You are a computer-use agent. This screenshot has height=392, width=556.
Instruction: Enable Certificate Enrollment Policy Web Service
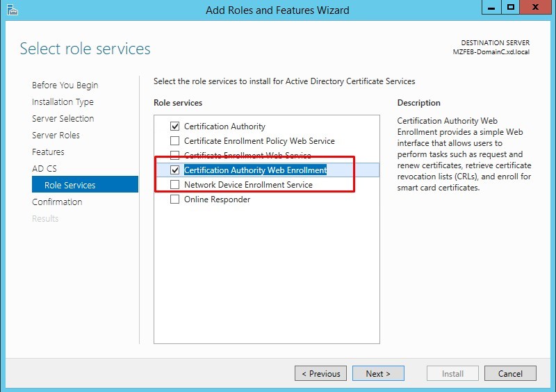(175, 141)
